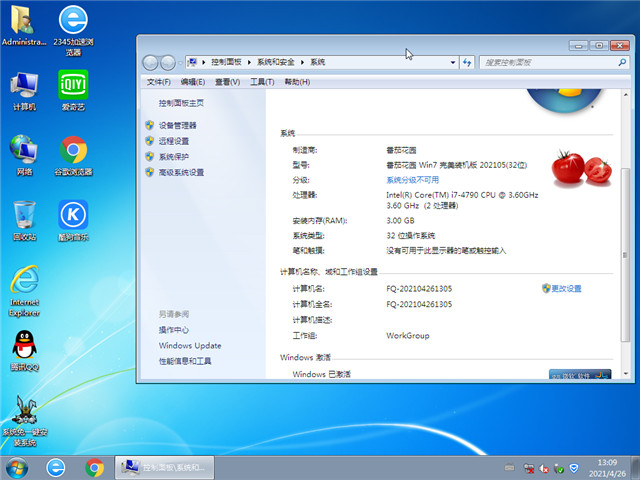Open the clock showing 13:09

[x=607, y=468]
